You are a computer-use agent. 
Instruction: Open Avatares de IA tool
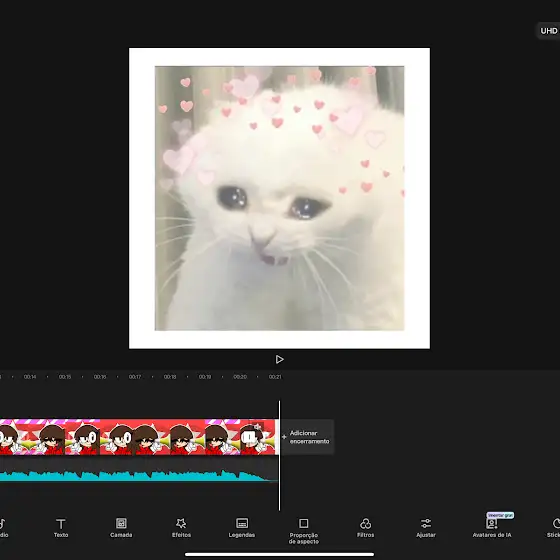492,528
